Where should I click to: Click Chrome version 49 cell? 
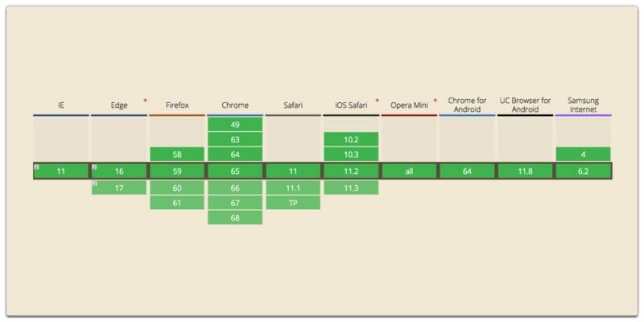[x=235, y=125]
